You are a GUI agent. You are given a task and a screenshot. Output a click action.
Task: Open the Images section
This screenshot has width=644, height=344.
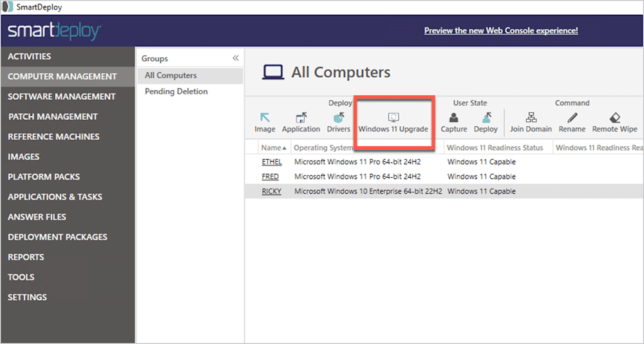pyautogui.click(x=68, y=157)
